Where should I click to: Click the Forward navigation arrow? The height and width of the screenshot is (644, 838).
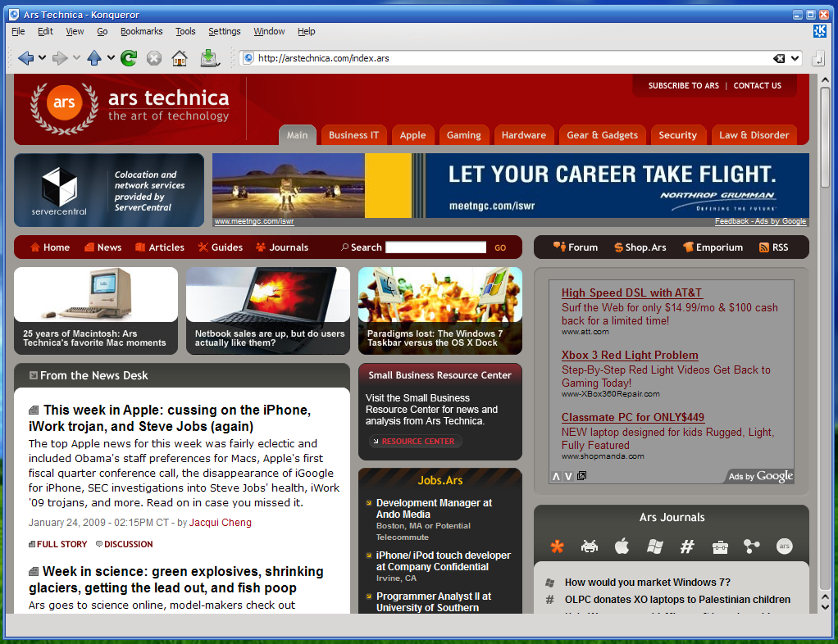(x=60, y=57)
